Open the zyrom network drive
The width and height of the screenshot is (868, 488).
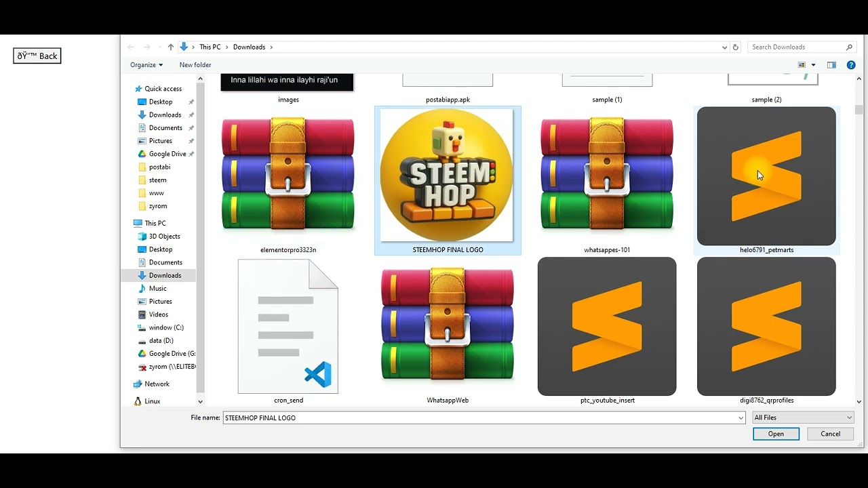pyautogui.click(x=172, y=367)
